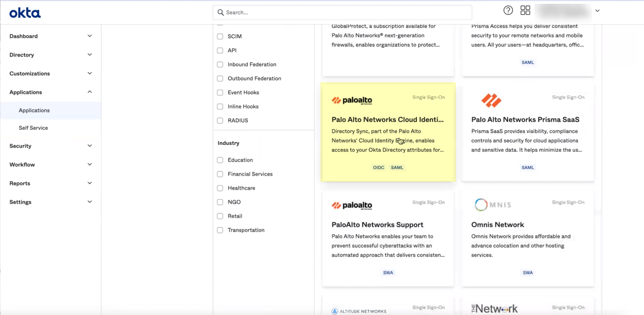The height and width of the screenshot is (315, 644).
Task: Open the Customizations menu item
Action: pos(30,74)
